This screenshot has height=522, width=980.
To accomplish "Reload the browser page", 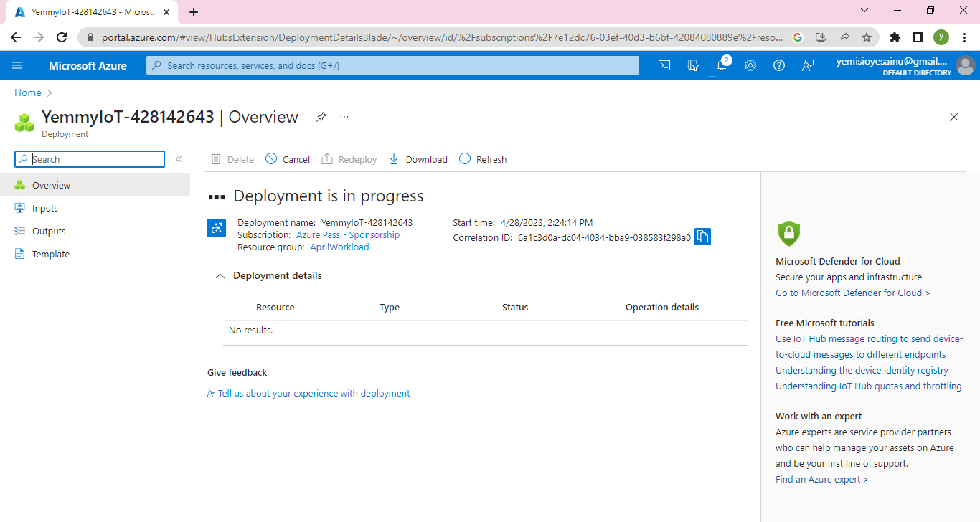I will 62,37.
